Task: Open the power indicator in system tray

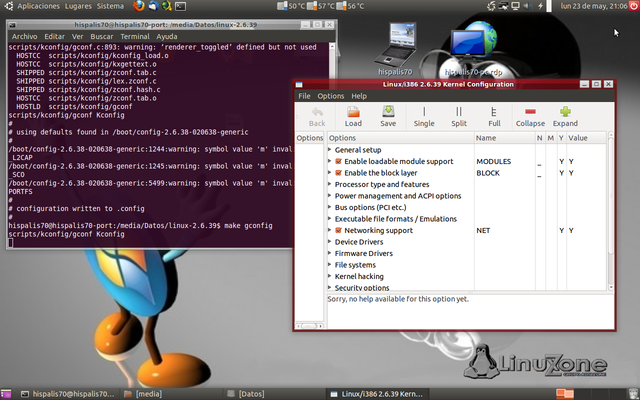Action: [x=540, y=6]
